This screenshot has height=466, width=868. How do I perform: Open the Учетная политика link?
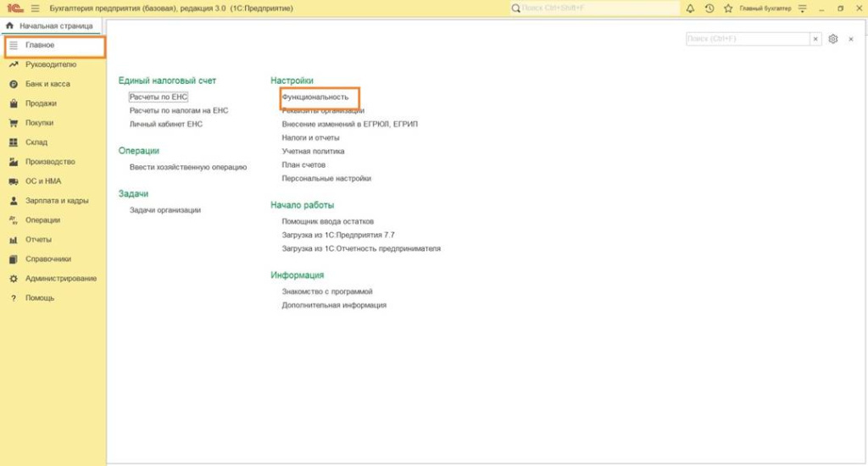pos(313,151)
